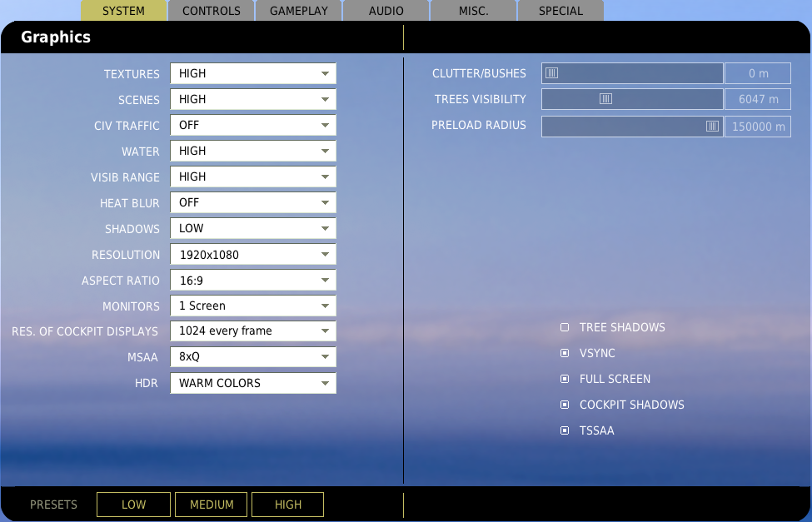Open the RESOLUTION dropdown showing 1920x1080

tap(253, 254)
